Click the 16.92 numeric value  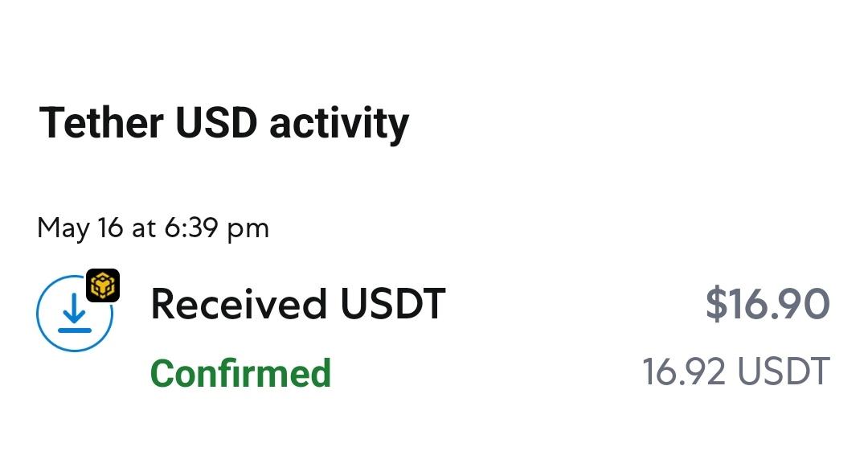coord(684,371)
